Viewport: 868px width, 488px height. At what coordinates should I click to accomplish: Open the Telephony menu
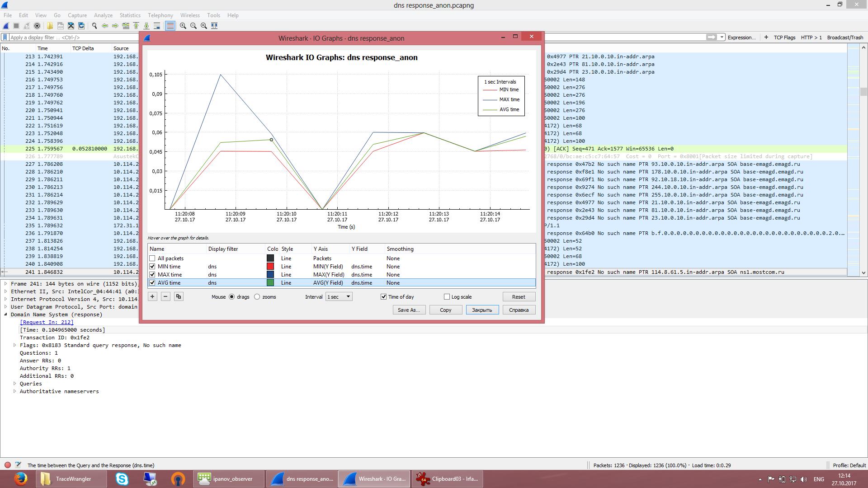(x=160, y=15)
